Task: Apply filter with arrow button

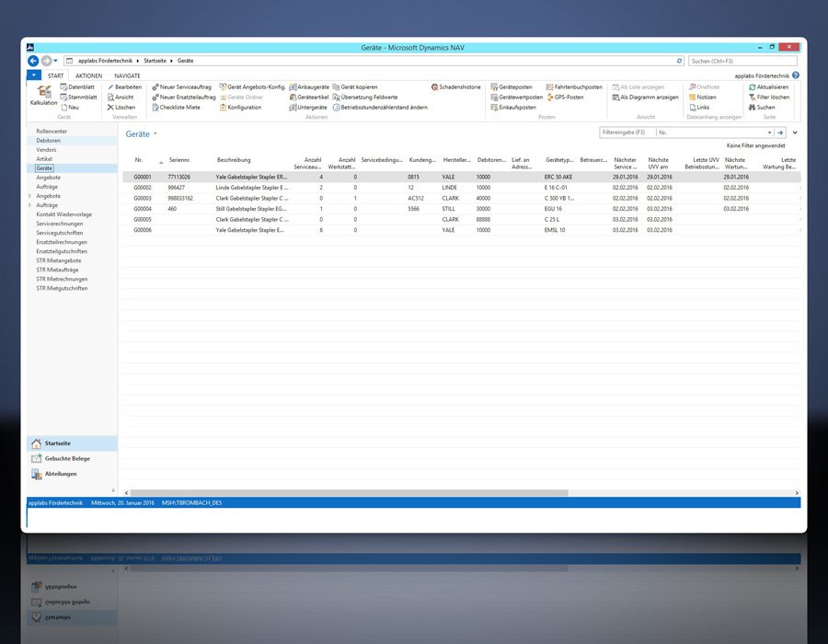Action: click(780, 132)
